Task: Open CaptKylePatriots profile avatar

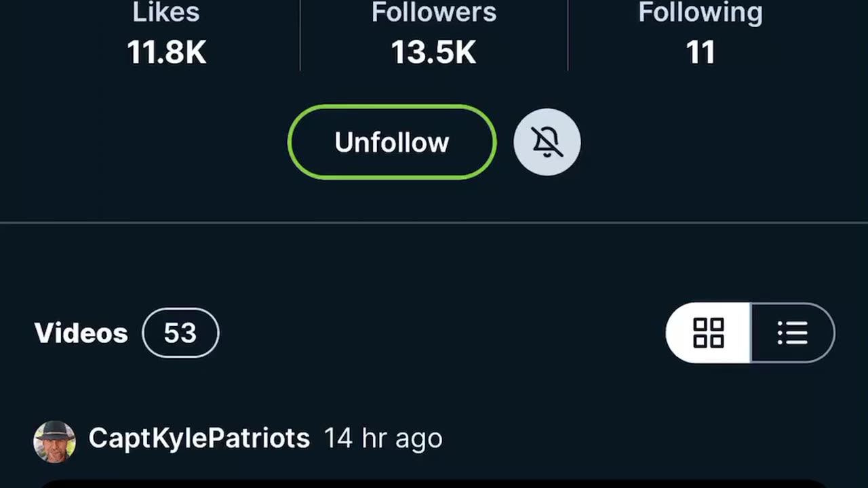Action: point(54,442)
